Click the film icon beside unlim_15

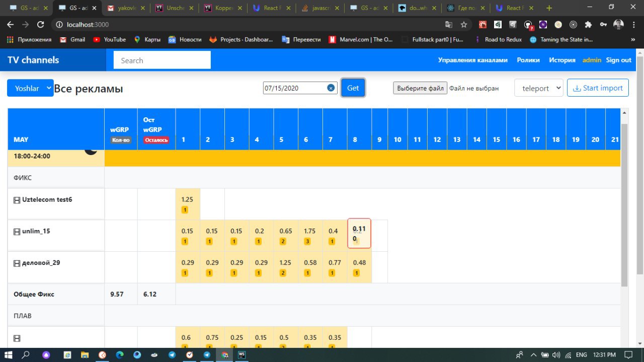point(17,232)
